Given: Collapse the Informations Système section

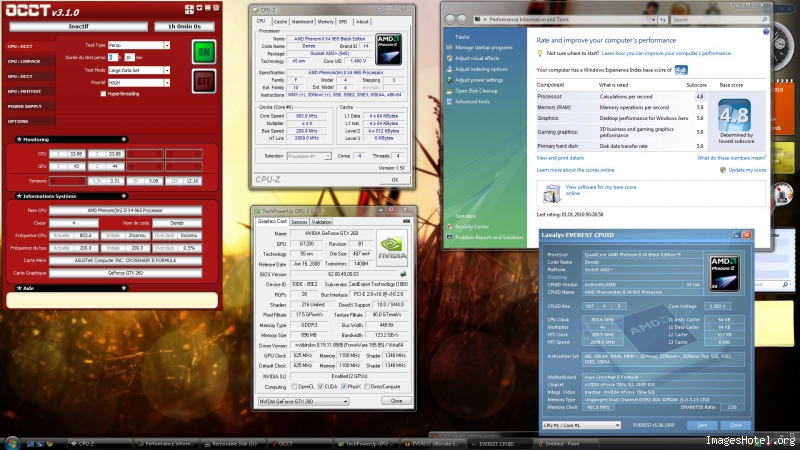Looking at the screenshot, I should pyautogui.click(x=123, y=196).
